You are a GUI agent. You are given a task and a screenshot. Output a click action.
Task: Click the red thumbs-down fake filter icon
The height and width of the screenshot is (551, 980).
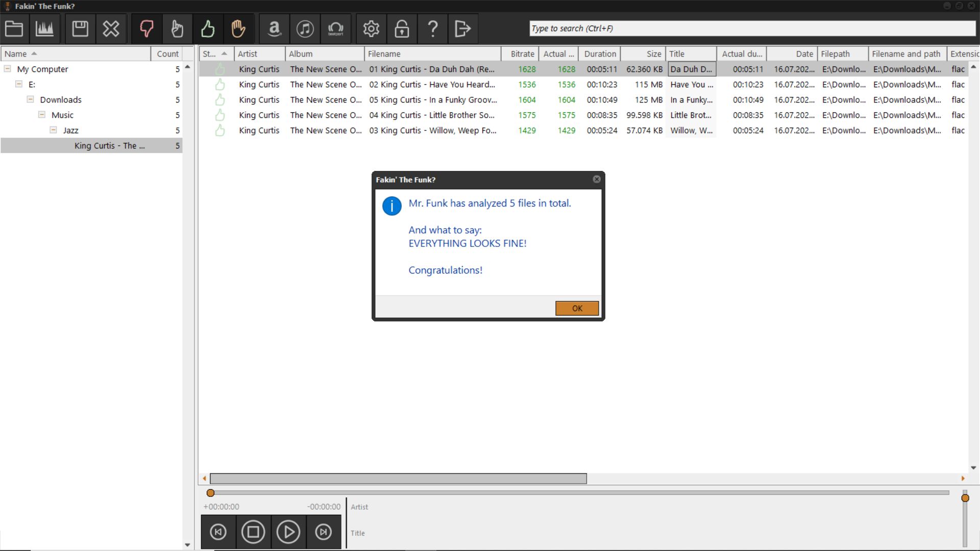pos(146,29)
